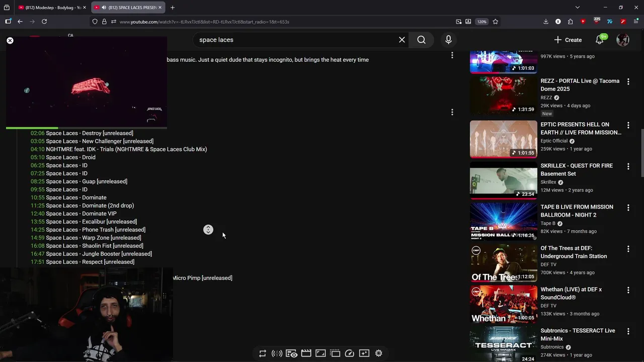This screenshot has height=362, width=644.
Task: Open the gear settings icon in bottom toolbar
Action: (x=379, y=353)
